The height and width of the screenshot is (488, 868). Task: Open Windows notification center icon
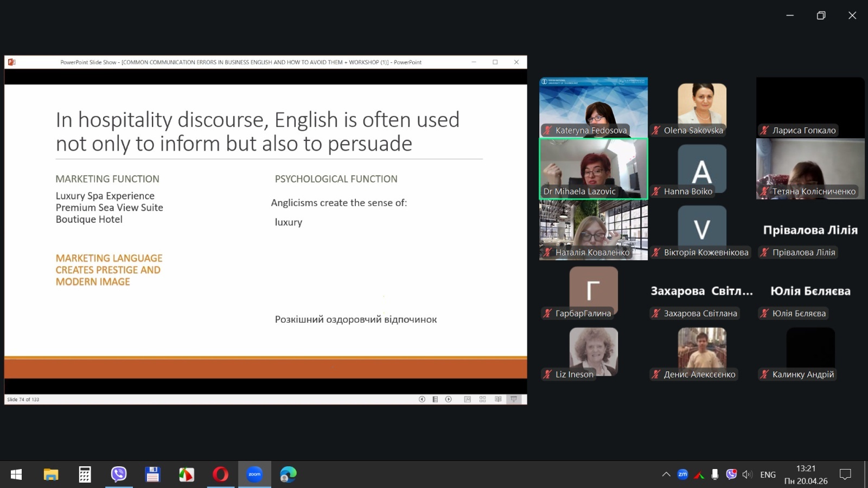coord(845,474)
